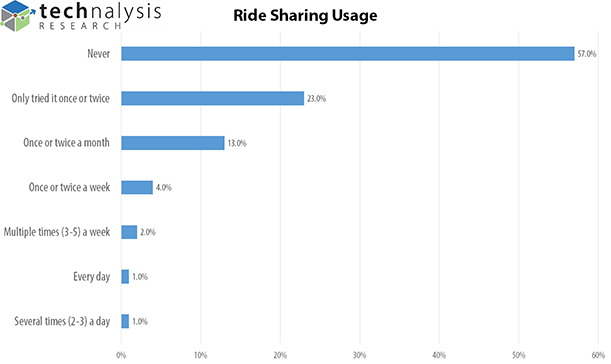Click the 60% axis tick label

[598, 355]
